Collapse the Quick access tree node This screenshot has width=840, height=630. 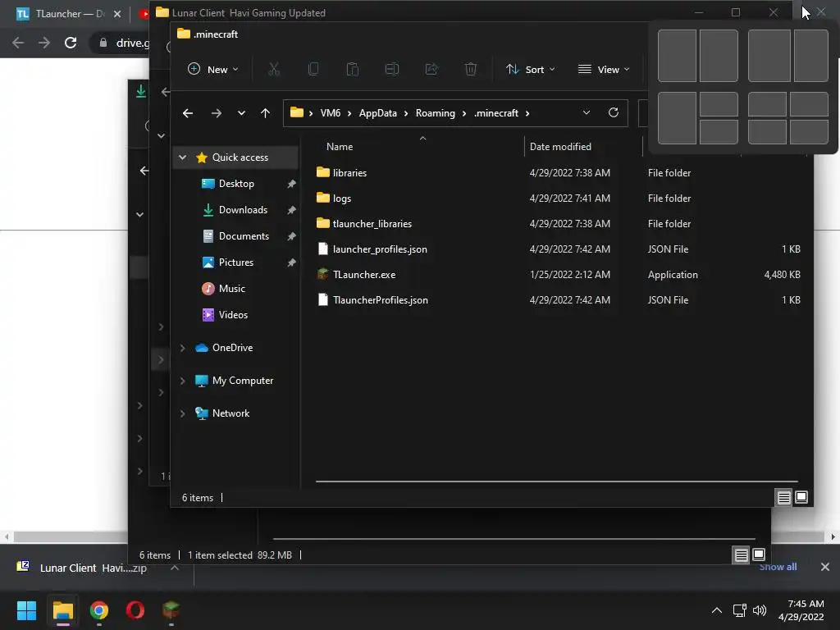point(183,157)
